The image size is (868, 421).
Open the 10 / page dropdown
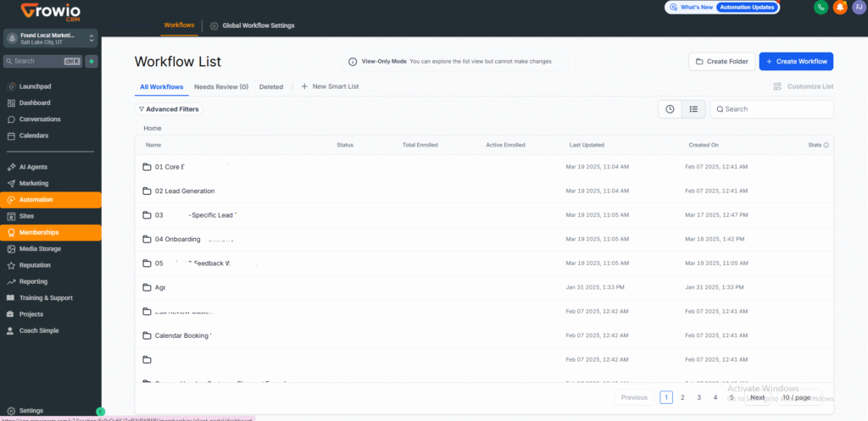(799, 397)
